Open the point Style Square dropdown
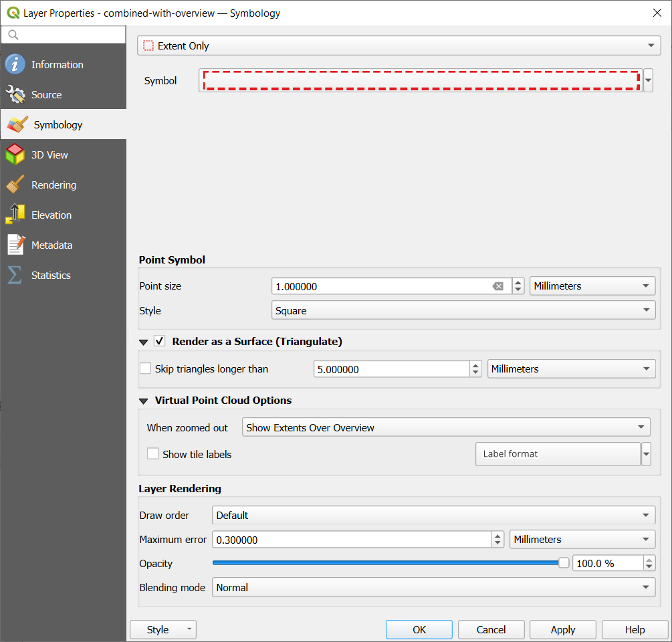Image resolution: width=672 pixels, height=642 pixels. 463,310
